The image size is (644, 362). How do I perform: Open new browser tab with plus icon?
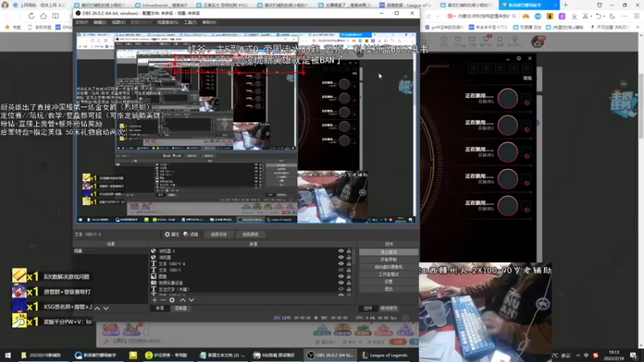click(x=566, y=5)
